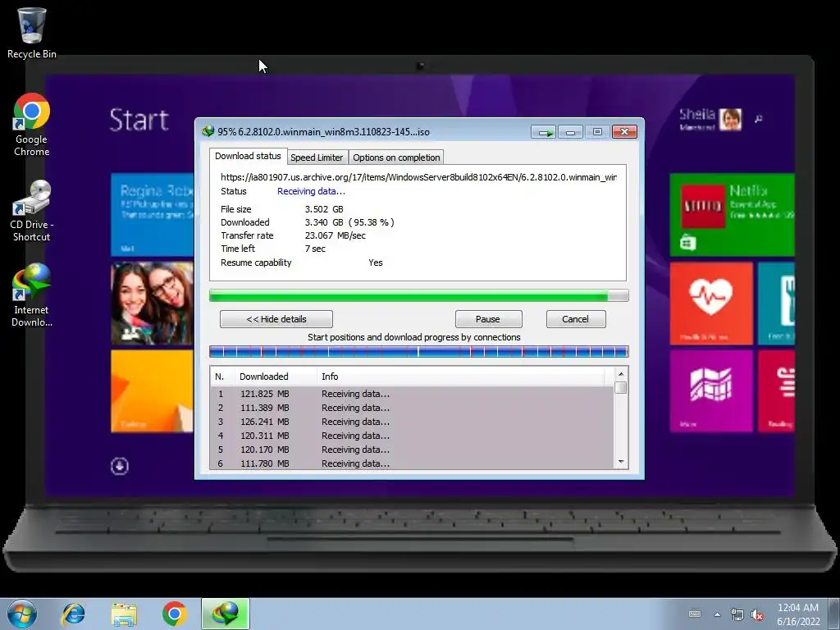Image resolution: width=840 pixels, height=630 pixels.
Task: Minimize the IDM download dialog
Action: [x=571, y=132]
